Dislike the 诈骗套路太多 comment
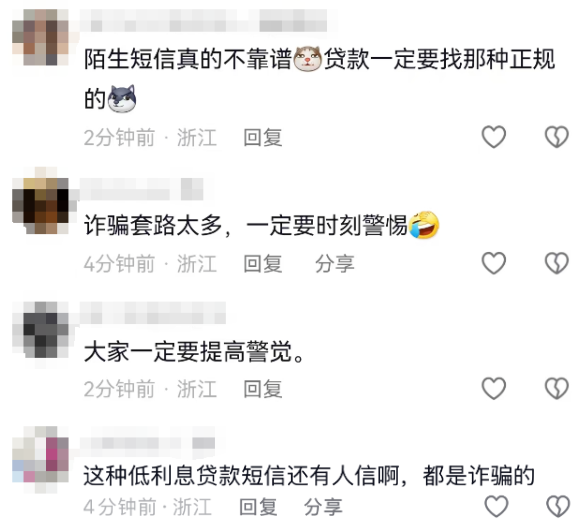This screenshot has height=531, width=586. pyautogui.click(x=557, y=263)
